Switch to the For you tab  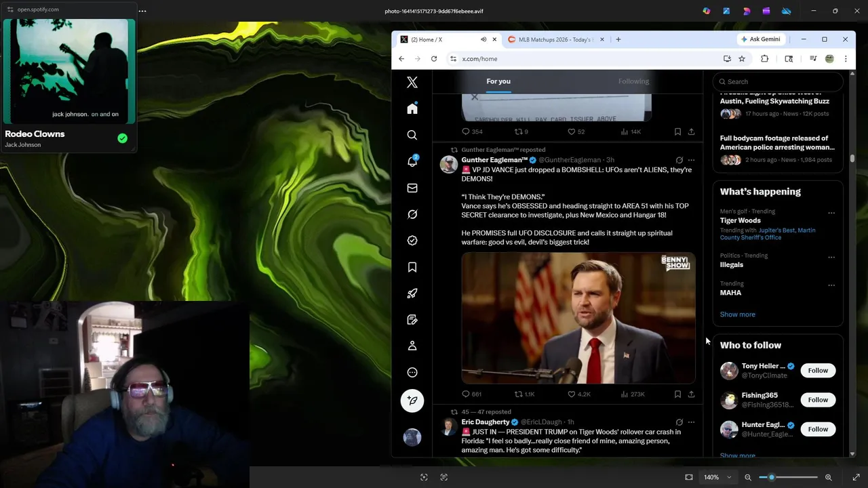click(x=498, y=81)
